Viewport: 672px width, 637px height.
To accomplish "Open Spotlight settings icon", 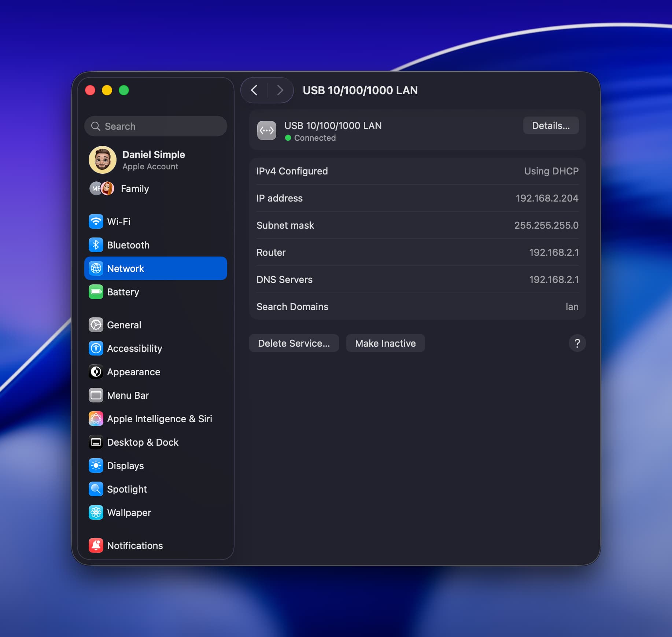I will point(96,489).
